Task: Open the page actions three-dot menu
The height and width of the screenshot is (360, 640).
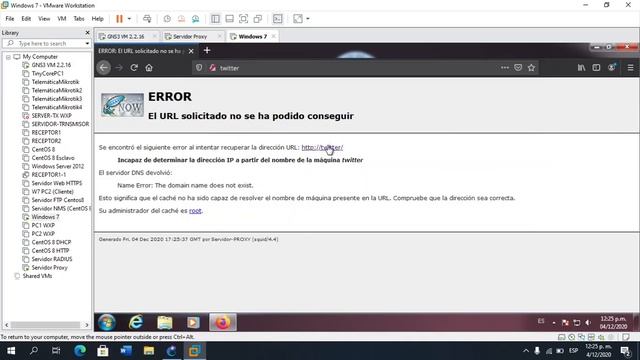Action: [x=505, y=68]
